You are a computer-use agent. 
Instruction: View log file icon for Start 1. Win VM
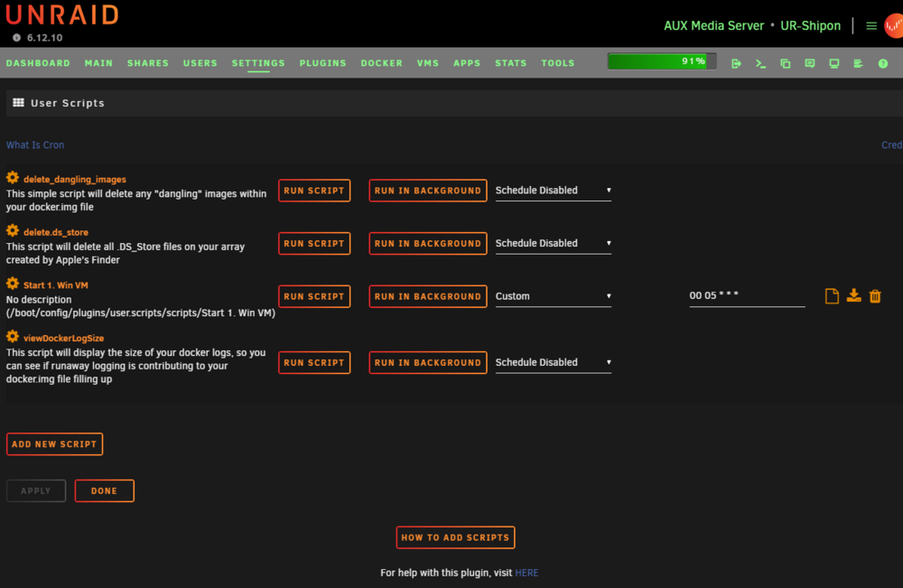(x=832, y=296)
